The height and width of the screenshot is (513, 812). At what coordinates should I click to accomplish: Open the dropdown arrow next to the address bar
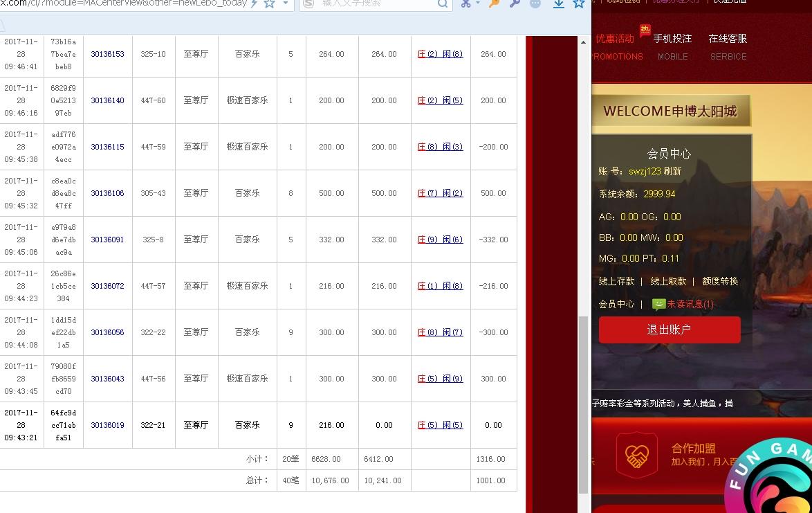coord(286,3)
